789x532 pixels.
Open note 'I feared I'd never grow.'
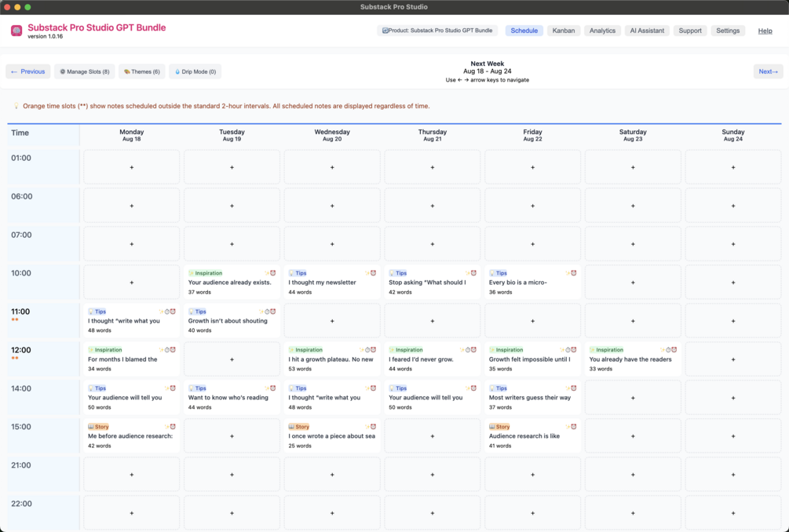(x=433, y=359)
